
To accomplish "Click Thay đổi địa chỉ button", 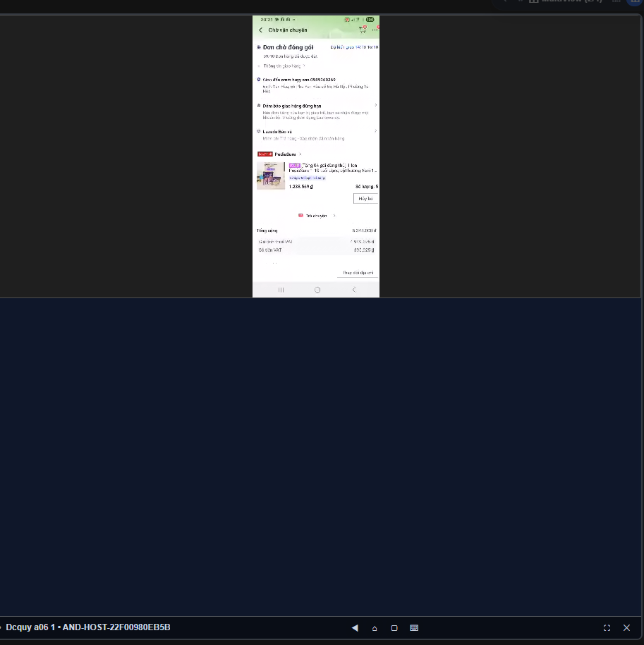I will [358, 273].
